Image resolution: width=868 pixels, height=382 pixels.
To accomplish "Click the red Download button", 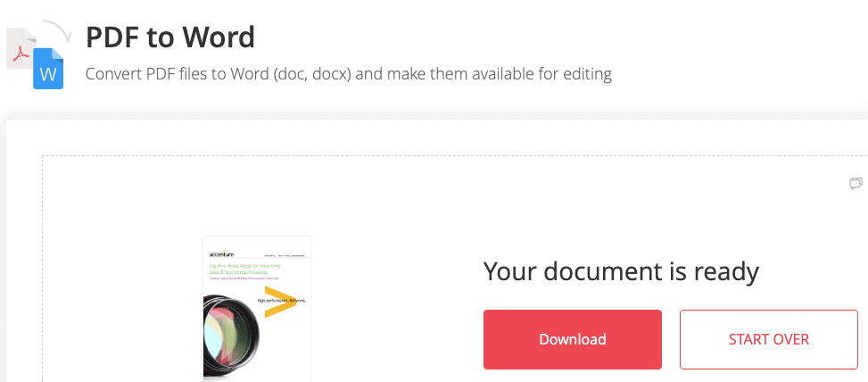I will pyautogui.click(x=573, y=339).
